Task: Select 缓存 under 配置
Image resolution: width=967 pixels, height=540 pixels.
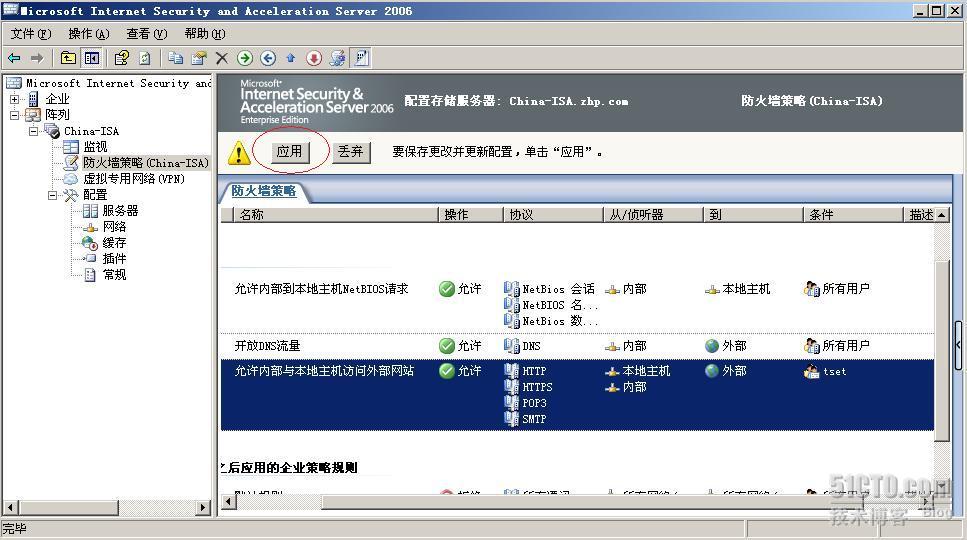Action: pyautogui.click(x=114, y=243)
